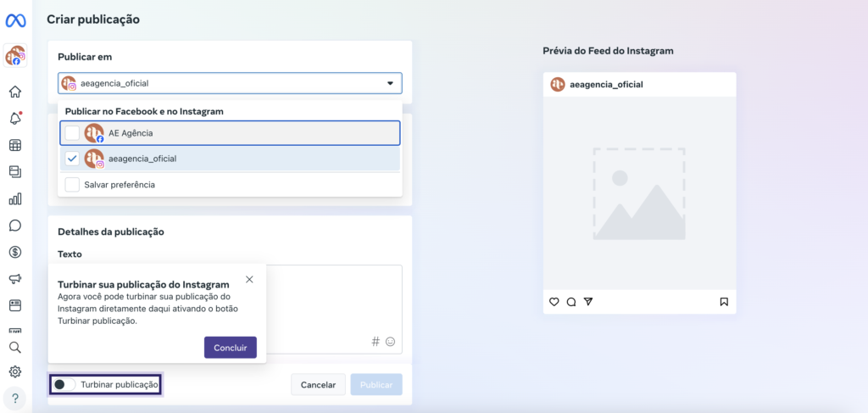Viewport: 868px width, 413px height.
Task: Go to Home in the sidebar
Action: point(15,92)
